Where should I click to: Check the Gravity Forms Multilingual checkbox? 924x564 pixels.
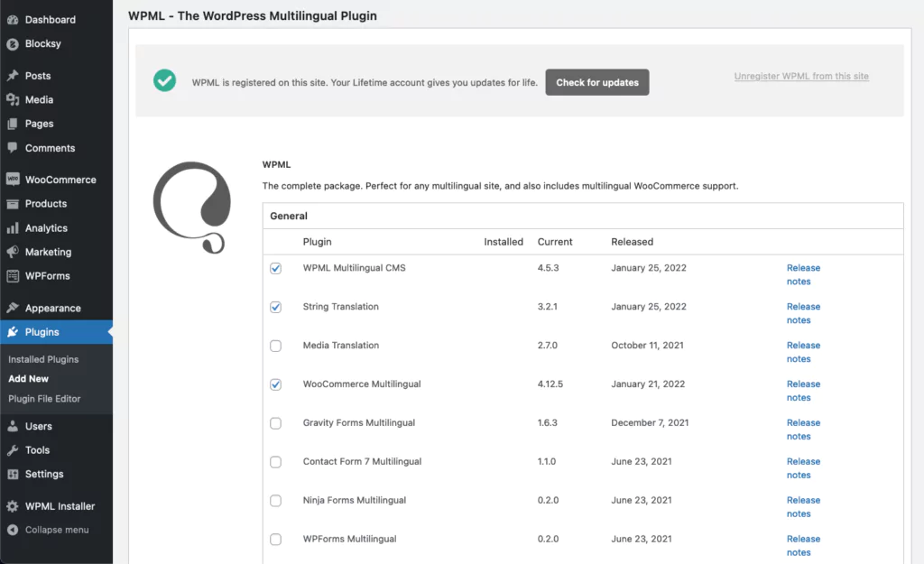275,423
